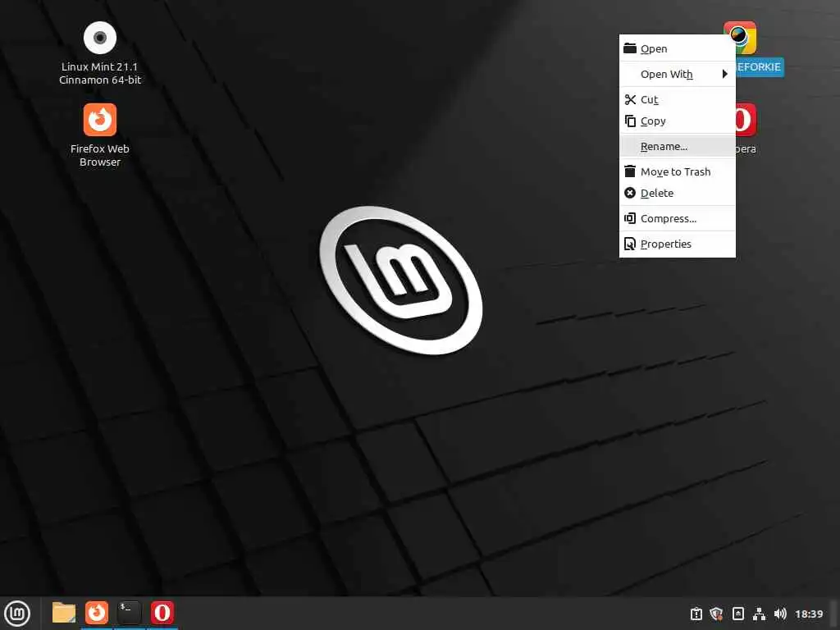Launch Firefox from the taskbar

pyautogui.click(x=97, y=613)
